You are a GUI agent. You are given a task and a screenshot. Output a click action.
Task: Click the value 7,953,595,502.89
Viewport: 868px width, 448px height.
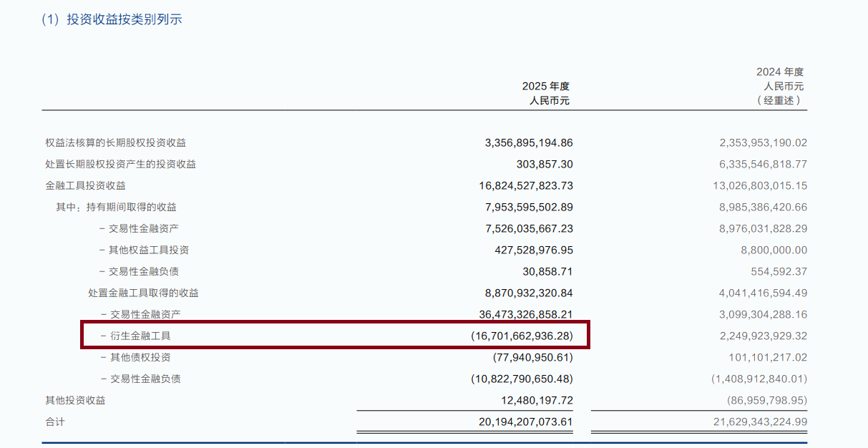click(529, 208)
